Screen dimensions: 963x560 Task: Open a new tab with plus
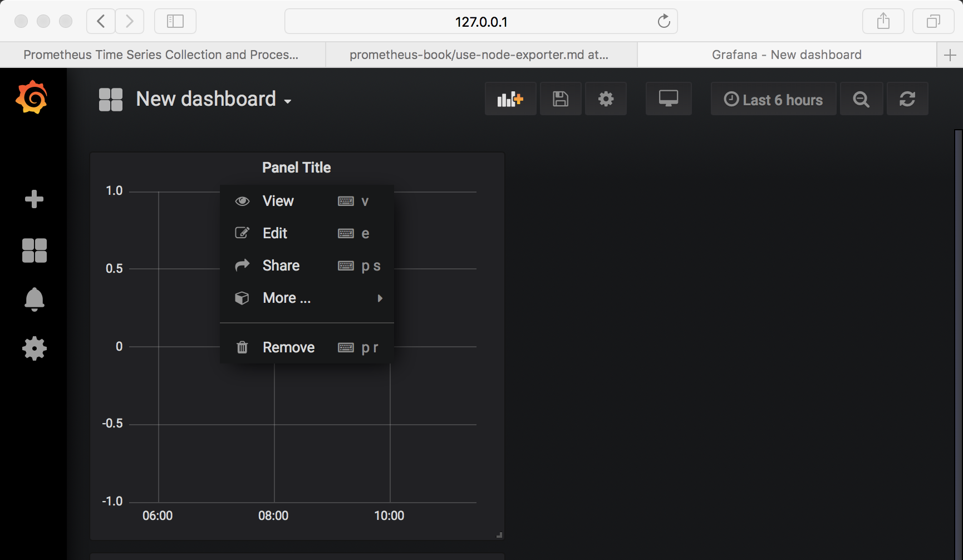pyautogui.click(x=950, y=55)
